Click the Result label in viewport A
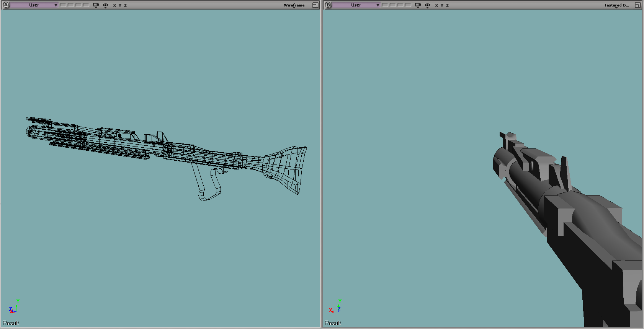Image resolution: width=644 pixels, height=329 pixels. (11, 323)
